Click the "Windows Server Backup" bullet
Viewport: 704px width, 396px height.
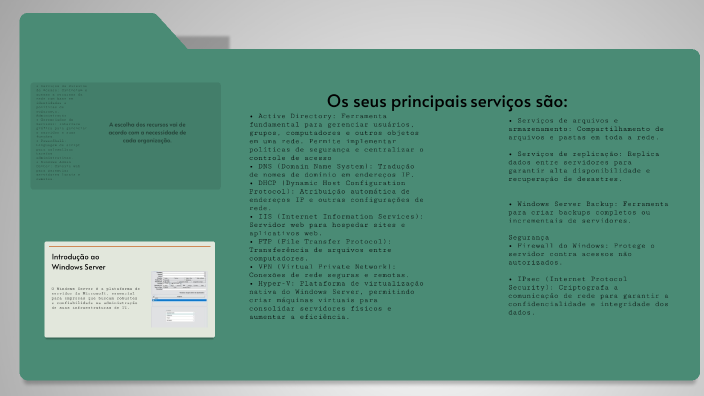[x=588, y=212]
